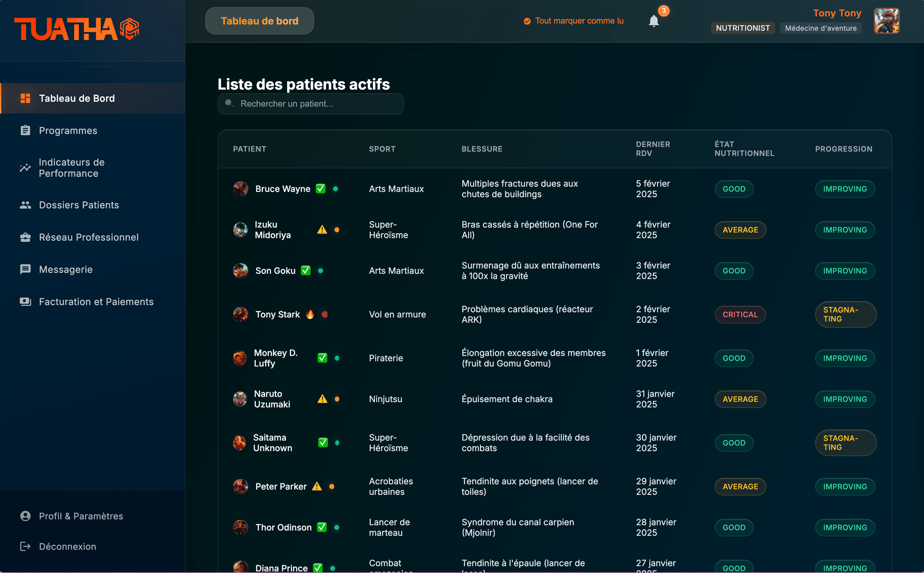Click Izuku Midoriya's avatar
The width and height of the screenshot is (924, 573).
(241, 230)
